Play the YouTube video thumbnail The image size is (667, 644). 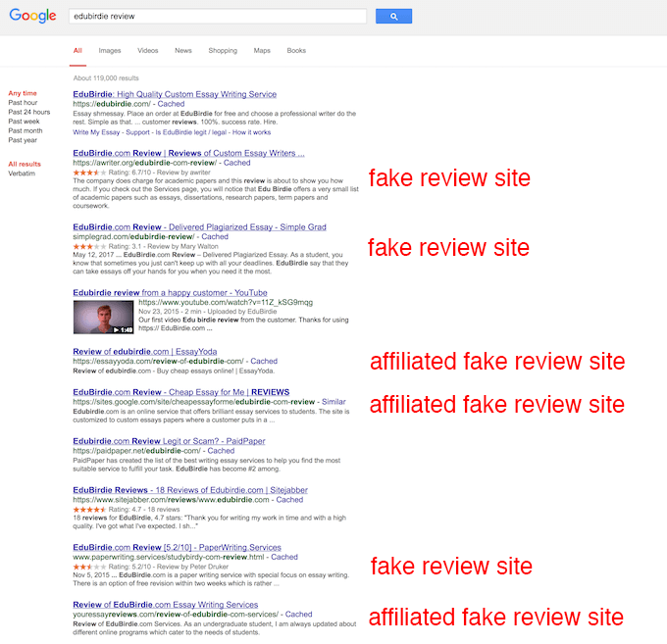(103, 318)
